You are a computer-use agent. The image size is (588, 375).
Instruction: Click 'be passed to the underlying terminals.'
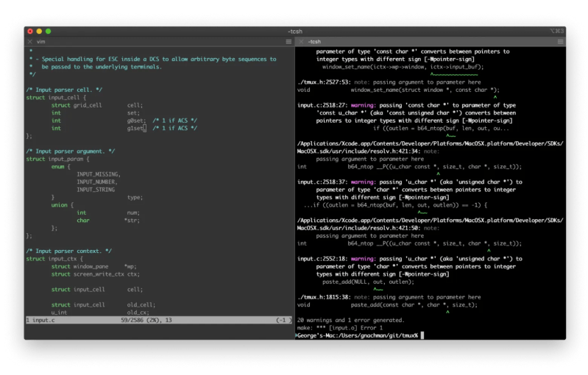(102, 67)
